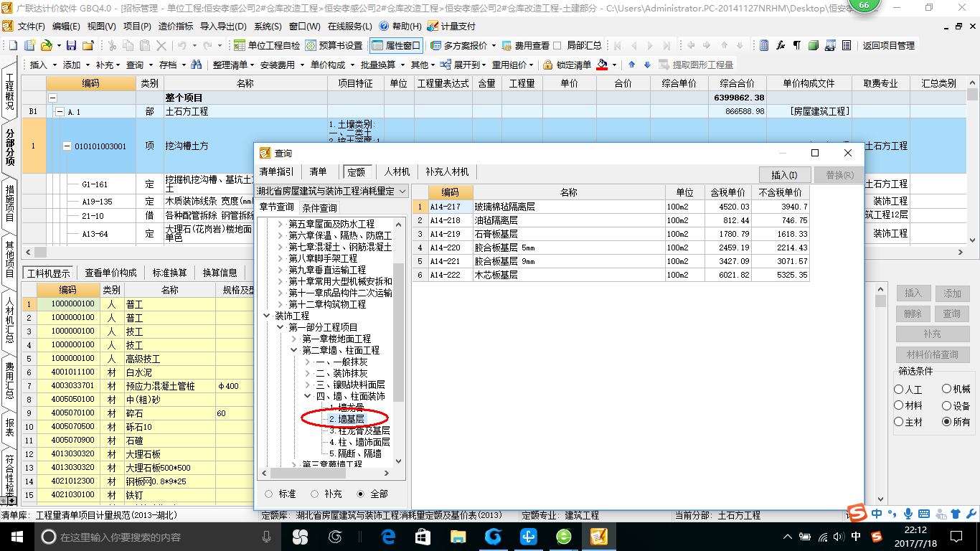Open 预算书设置 settings
The height and width of the screenshot is (551, 980).
click(x=334, y=45)
